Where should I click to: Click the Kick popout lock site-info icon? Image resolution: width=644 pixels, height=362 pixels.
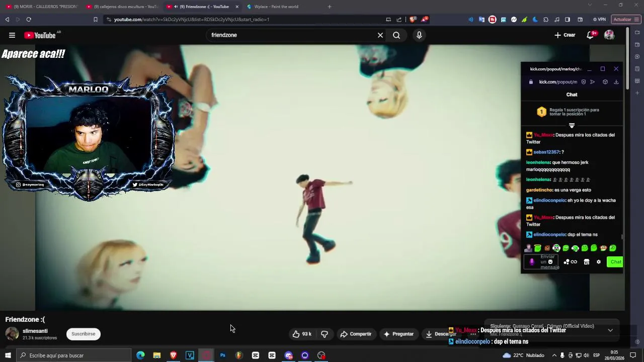[531, 82]
